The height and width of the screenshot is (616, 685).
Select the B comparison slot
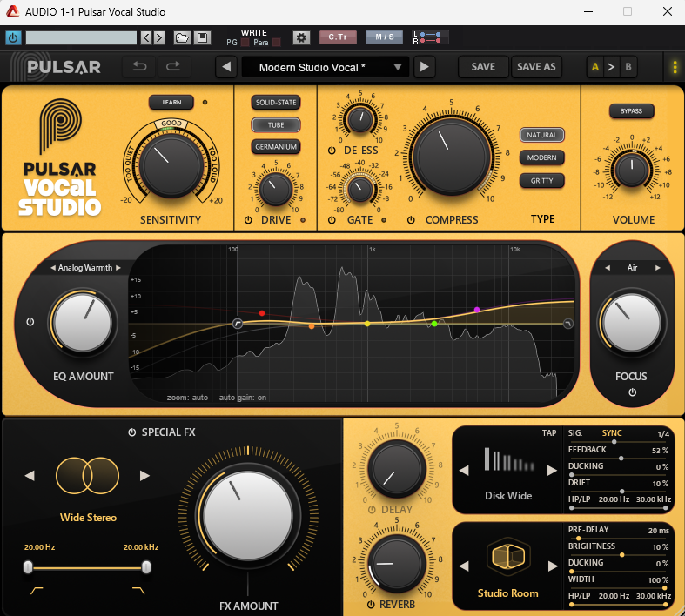click(628, 67)
